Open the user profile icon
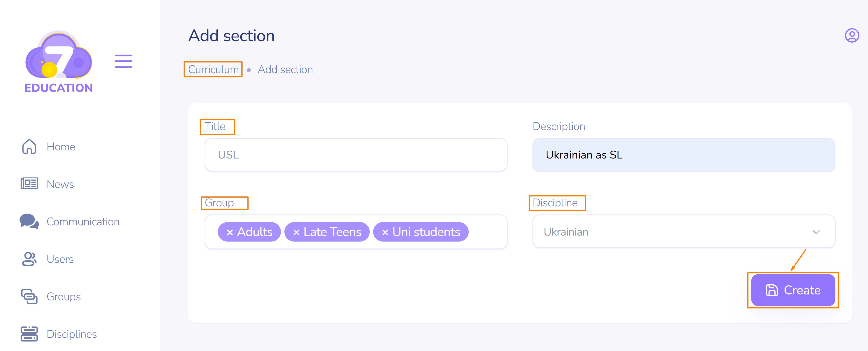 pyautogui.click(x=852, y=35)
